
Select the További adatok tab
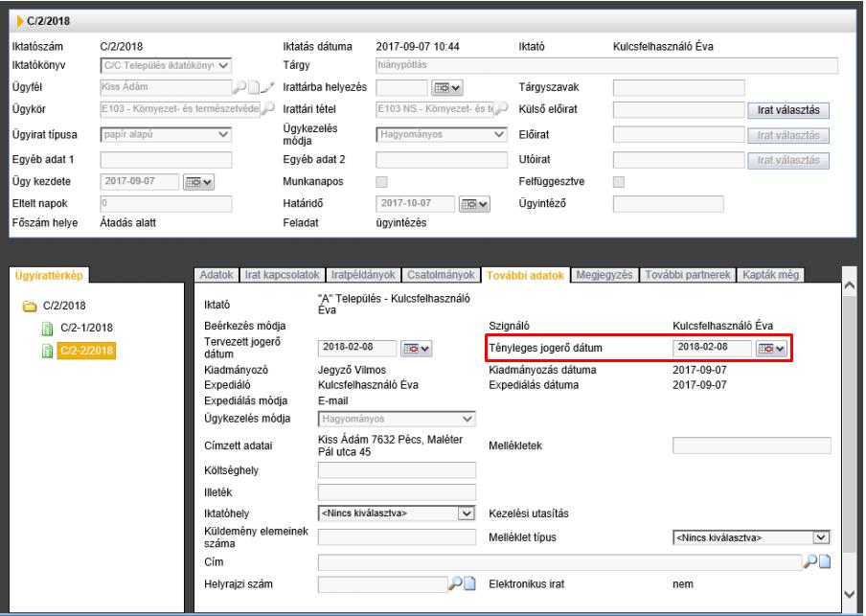click(x=525, y=275)
